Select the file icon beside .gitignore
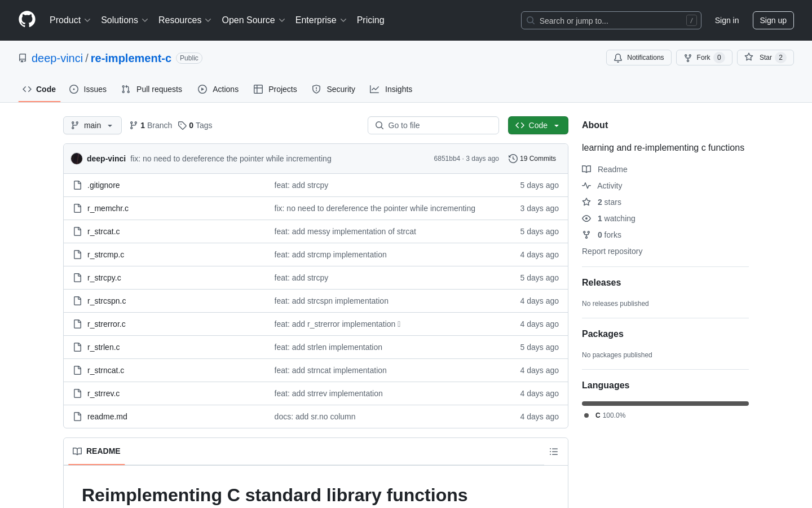The image size is (812, 508). click(x=78, y=185)
